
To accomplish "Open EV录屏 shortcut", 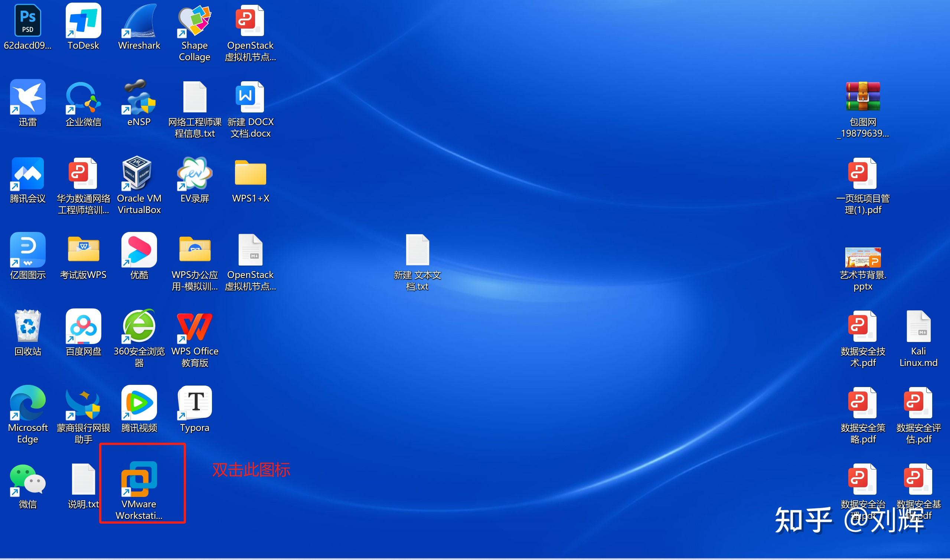I will point(195,174).
